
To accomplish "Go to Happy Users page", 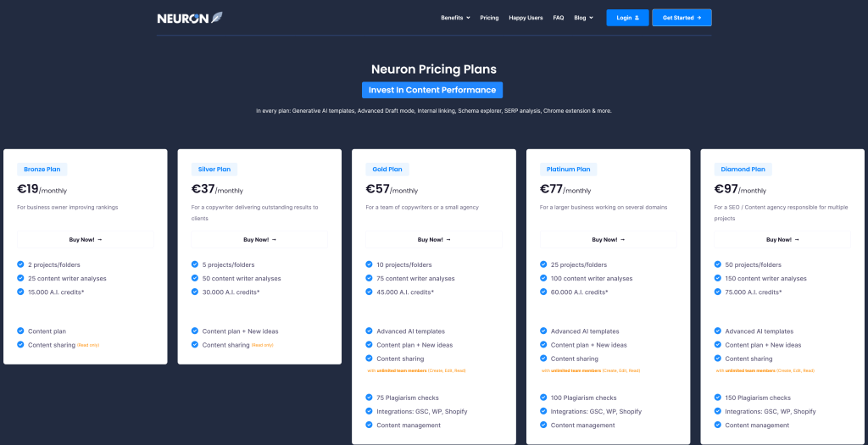I will pyautogui.click(x=526, y=18).
